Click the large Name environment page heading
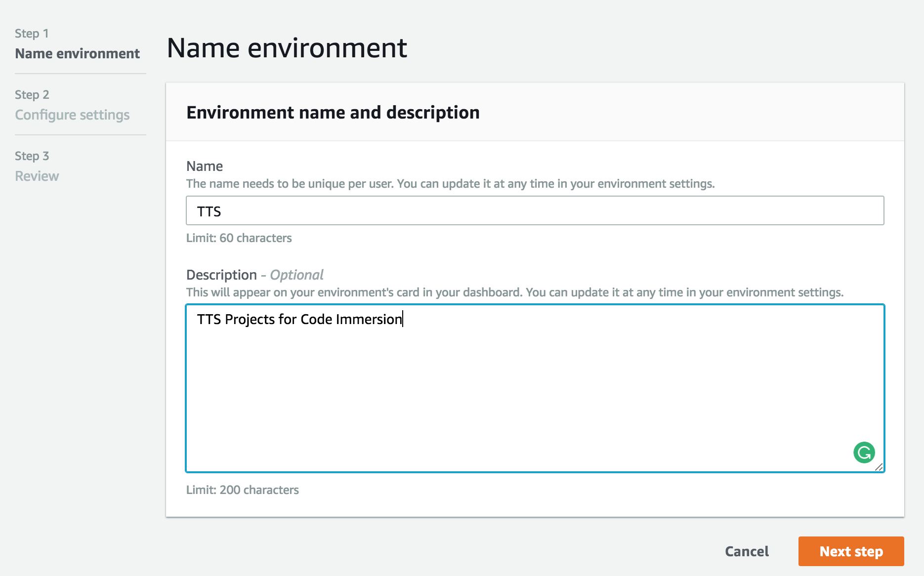The image size is (924, 576). (287, 48)
